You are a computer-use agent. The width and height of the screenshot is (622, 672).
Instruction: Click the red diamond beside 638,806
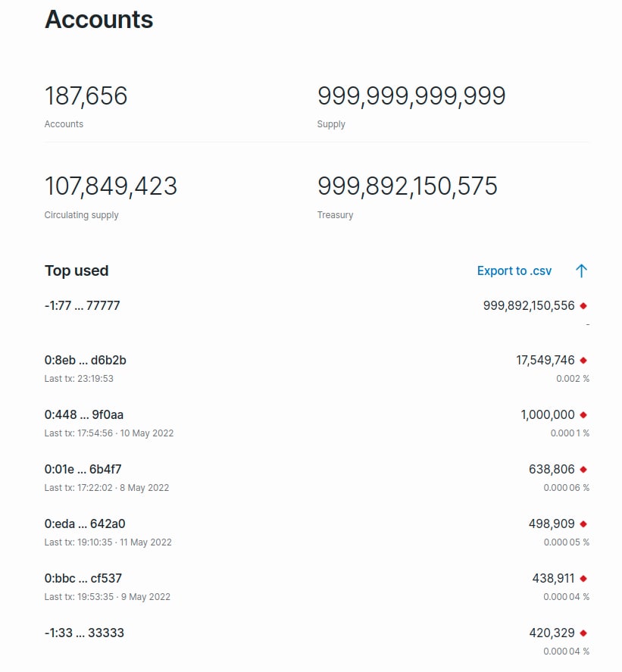click(x=583, y=470)
